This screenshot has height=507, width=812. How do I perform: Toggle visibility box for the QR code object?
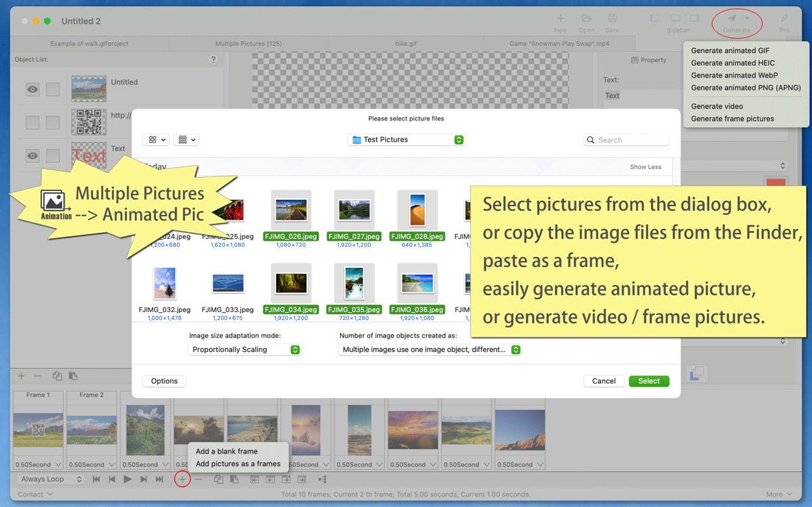[x=33, y=122]
